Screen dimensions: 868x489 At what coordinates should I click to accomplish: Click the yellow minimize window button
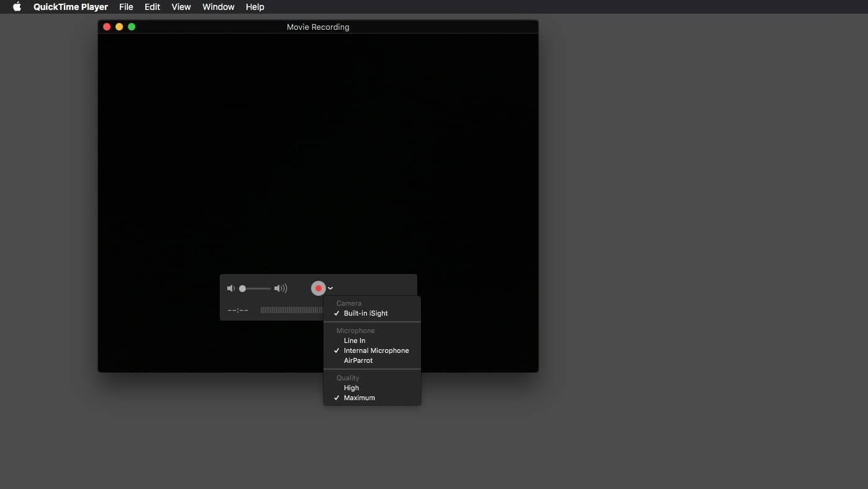[119, 27]
